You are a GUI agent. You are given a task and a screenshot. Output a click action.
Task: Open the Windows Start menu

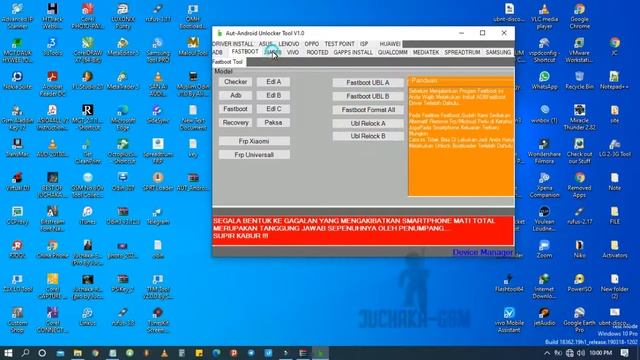8,353
